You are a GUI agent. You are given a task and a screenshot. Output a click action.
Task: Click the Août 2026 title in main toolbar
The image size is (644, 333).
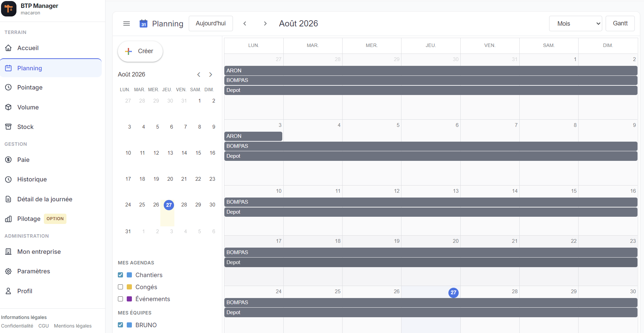tap(298, 24)
